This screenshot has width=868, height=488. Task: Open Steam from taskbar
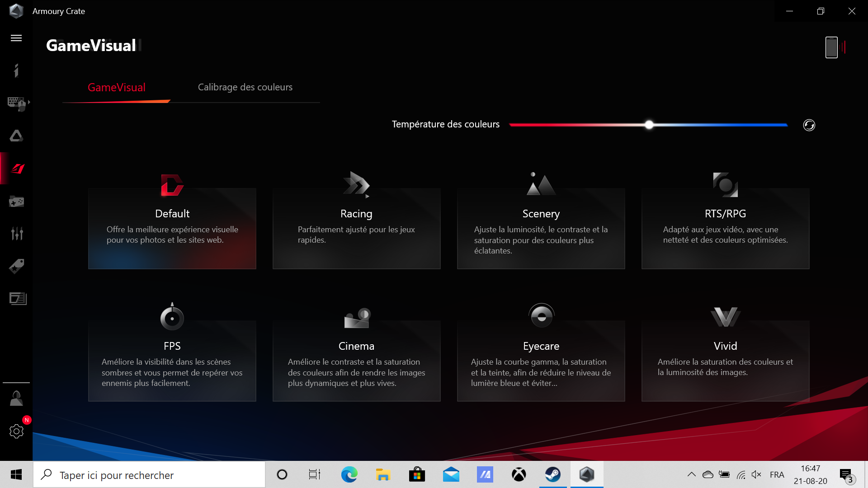point(552,474)
